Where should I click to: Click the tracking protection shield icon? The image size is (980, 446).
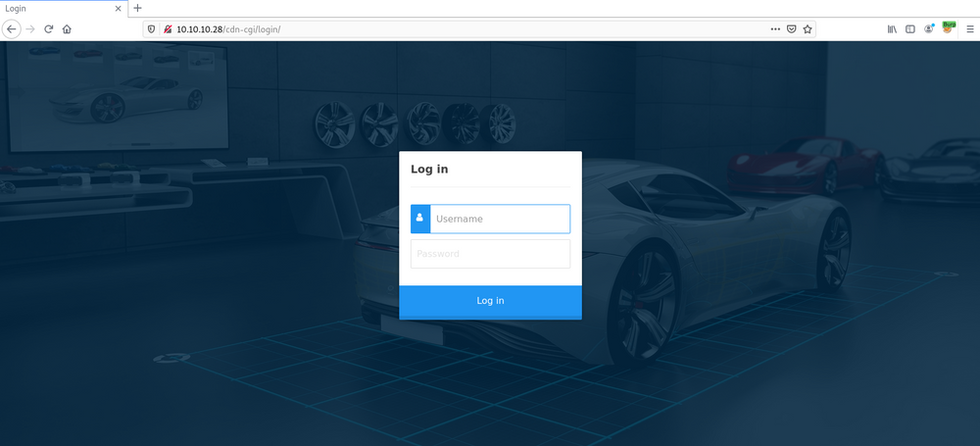click(152, 29)
